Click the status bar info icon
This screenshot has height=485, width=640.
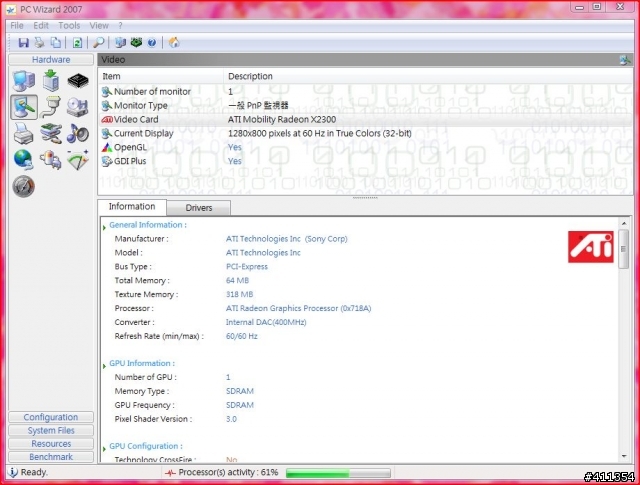[x=13, y=472]
